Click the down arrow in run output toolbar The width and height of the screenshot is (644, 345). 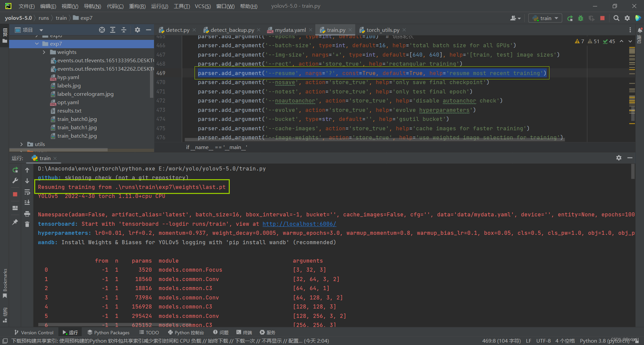27,181
